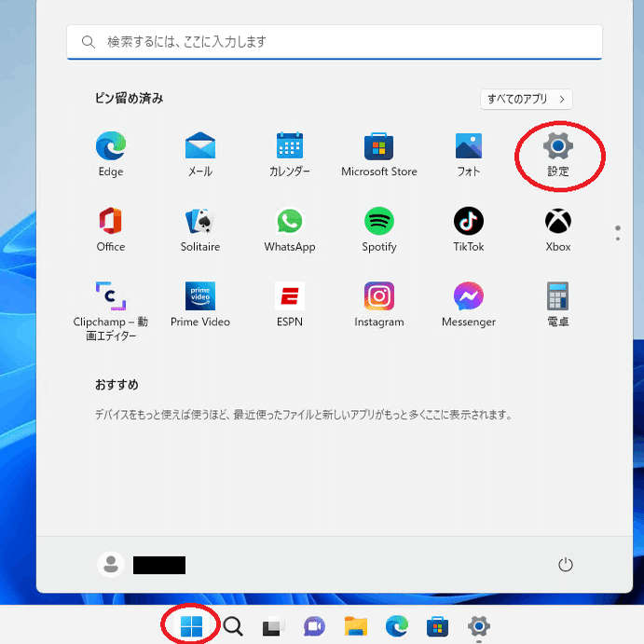Open File Explorer on the taskbar
The image size is (644, 644).
tap(355, 626)
